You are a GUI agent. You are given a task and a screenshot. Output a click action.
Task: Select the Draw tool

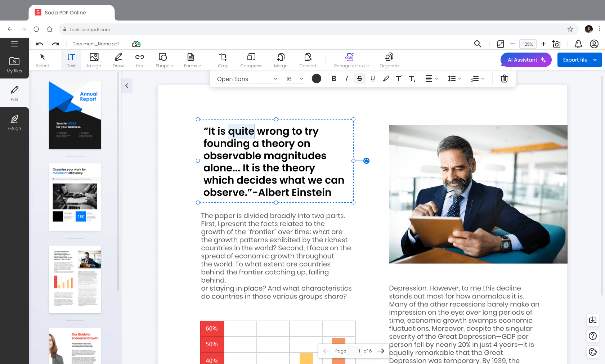coord(118,60)
